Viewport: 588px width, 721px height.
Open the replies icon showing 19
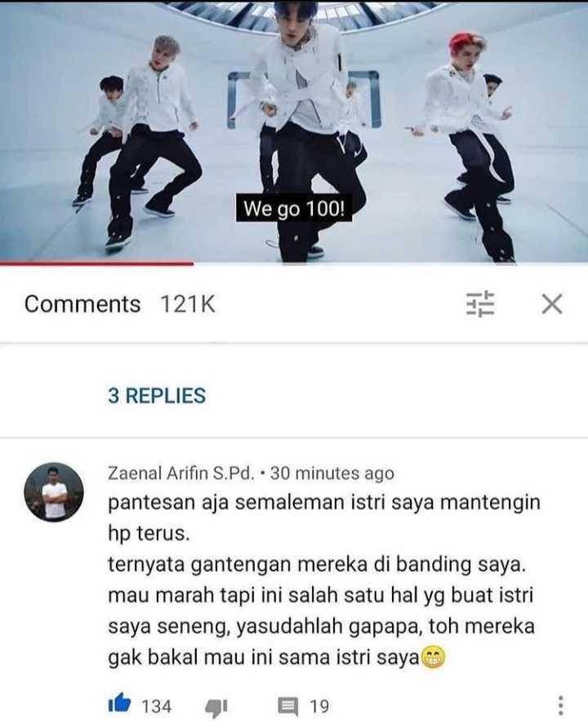click(287, 706)
